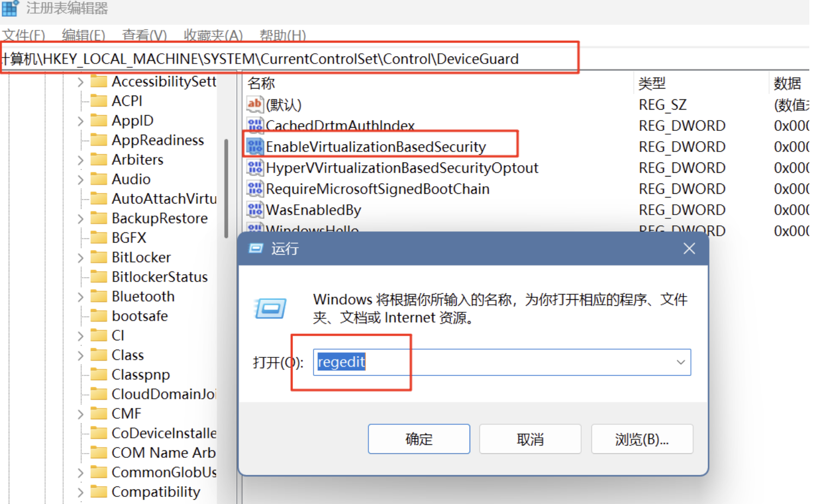Open the 收藏夹(A) menu
824x504 pixels.
pos(213,35)
